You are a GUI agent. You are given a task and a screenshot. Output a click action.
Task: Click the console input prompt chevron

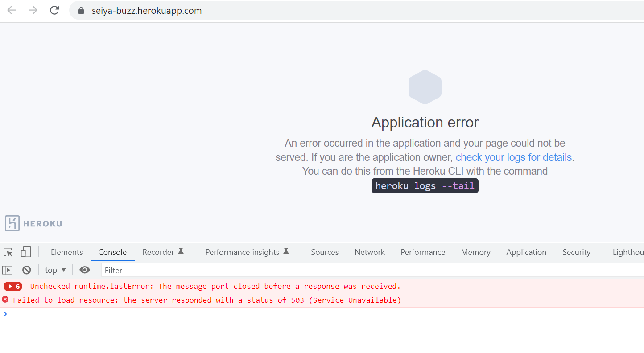5,314
